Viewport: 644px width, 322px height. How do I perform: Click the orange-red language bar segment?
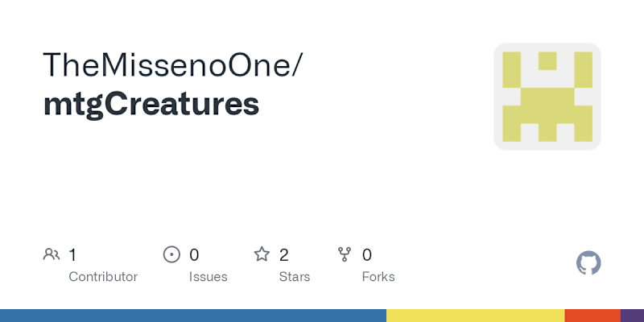coord(592,316)
